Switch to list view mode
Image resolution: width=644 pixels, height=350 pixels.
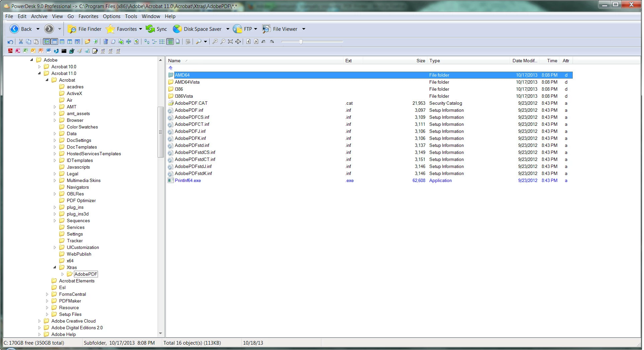tap(162, 41)
